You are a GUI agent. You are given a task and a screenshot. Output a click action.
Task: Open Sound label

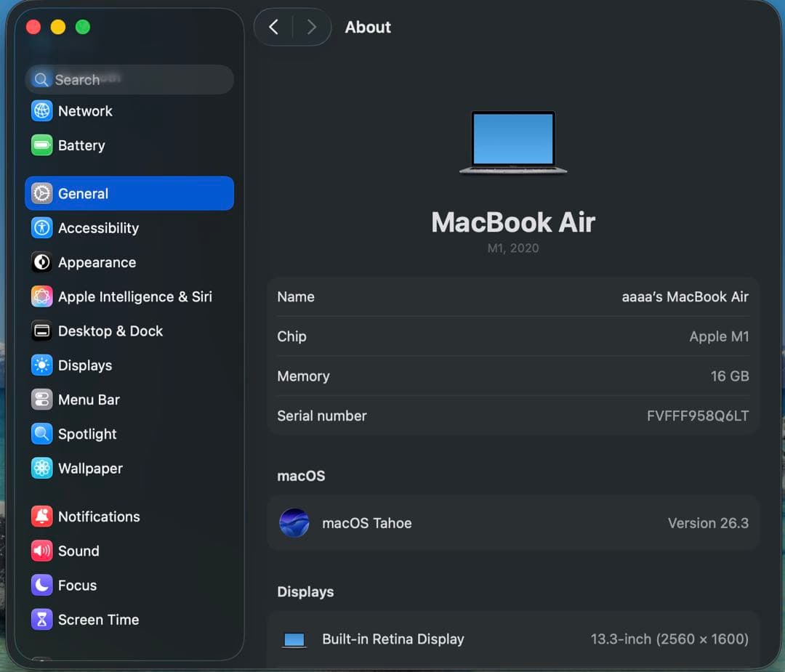point(78,551)
